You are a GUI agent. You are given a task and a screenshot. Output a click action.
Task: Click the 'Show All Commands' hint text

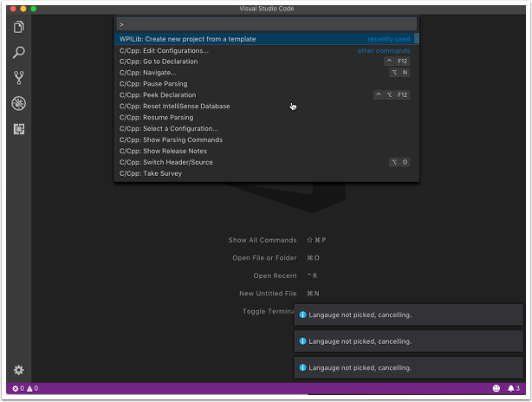point(263,240)
